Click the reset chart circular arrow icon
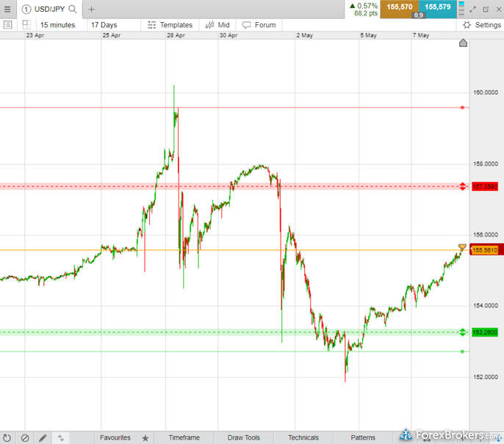 click(7, 438)
